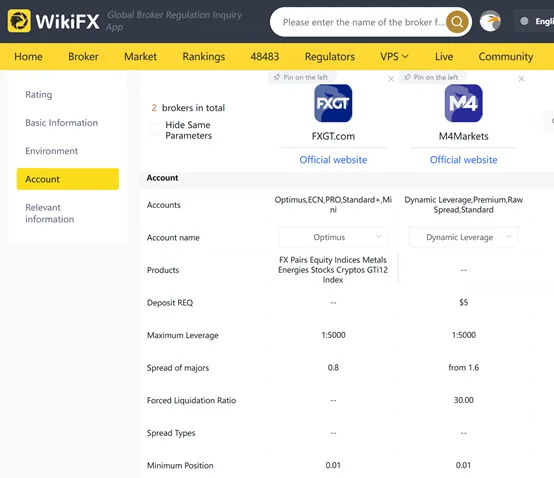The width and height of the screenshot is (554, 478).
Task: Click the FXGT.com broker logo
Action: [x=333, y=103]
